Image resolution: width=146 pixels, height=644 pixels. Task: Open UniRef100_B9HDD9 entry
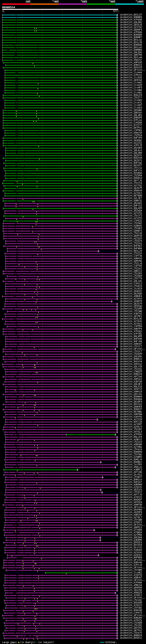pyautogui.click(x=131, y=35)
